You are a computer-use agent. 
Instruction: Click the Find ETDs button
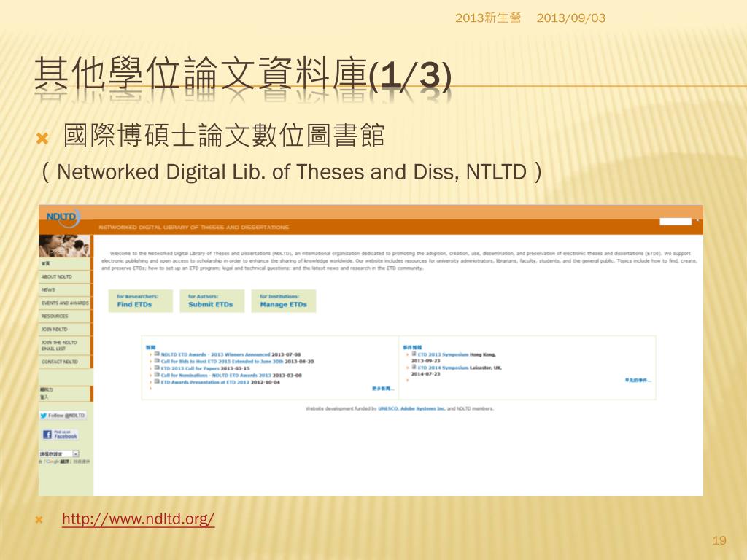[140, 301]
